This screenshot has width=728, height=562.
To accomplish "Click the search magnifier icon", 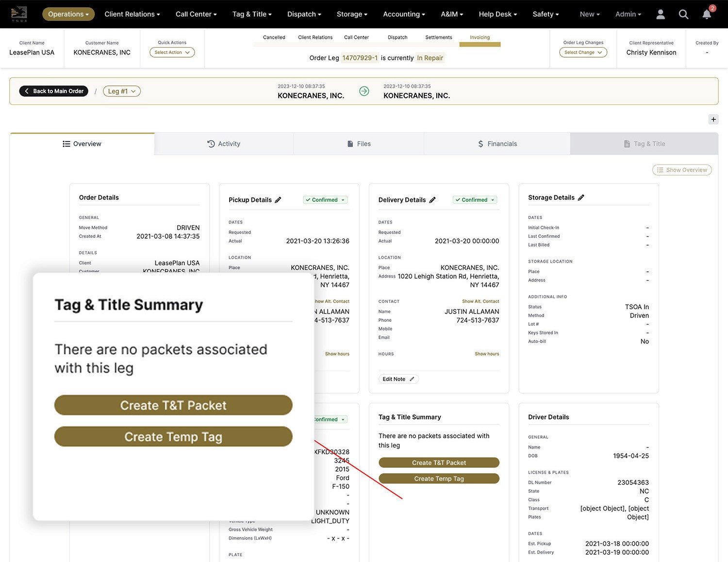I will (x=683, y=15).
